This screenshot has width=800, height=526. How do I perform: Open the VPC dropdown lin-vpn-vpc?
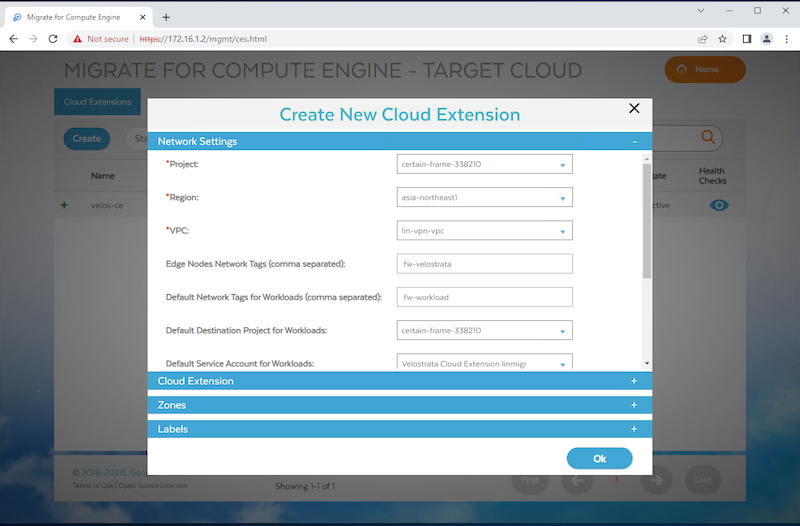click(x=484, y=231)
